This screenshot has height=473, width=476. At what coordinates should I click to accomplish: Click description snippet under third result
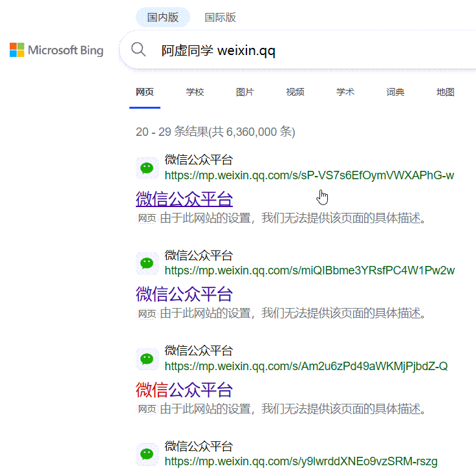pyautogui.click(x=293, y=409)
